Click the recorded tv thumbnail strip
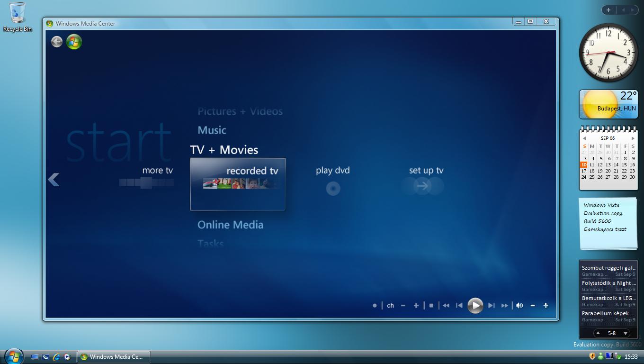The width and height of the screenshot is (644, 364). [241, 183]
